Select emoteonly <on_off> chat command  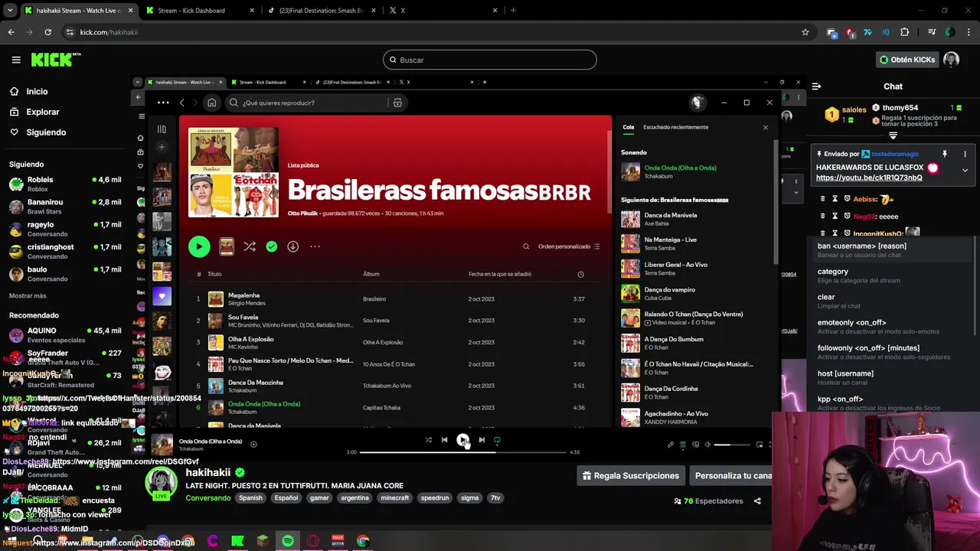click(x=893, y=326)
